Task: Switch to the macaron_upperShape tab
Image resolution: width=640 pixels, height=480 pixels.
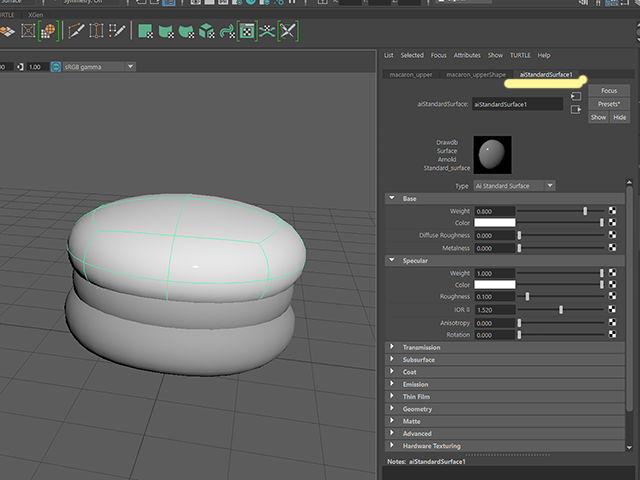Action: tap(476, 74)
